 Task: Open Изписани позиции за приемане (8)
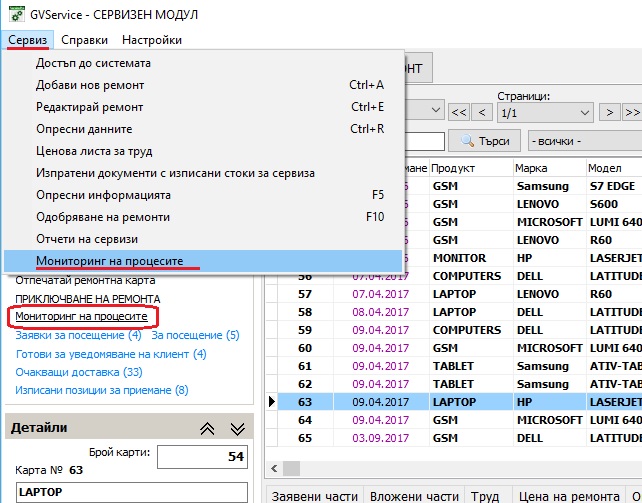[102, 390]
